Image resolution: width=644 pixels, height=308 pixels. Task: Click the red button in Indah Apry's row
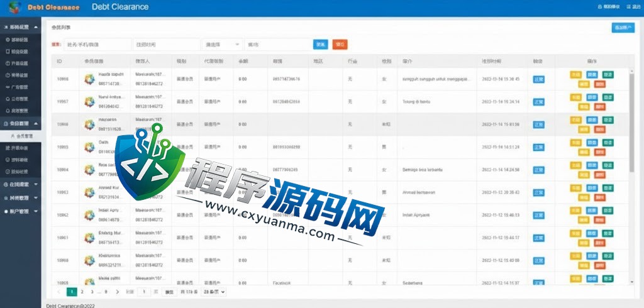click(599, 220)
